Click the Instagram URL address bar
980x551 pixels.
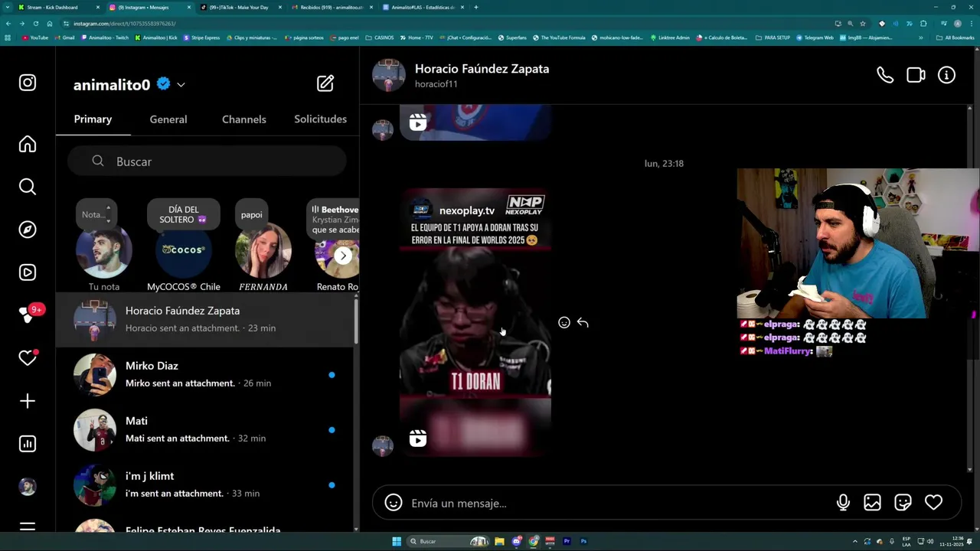pos(444,24)
